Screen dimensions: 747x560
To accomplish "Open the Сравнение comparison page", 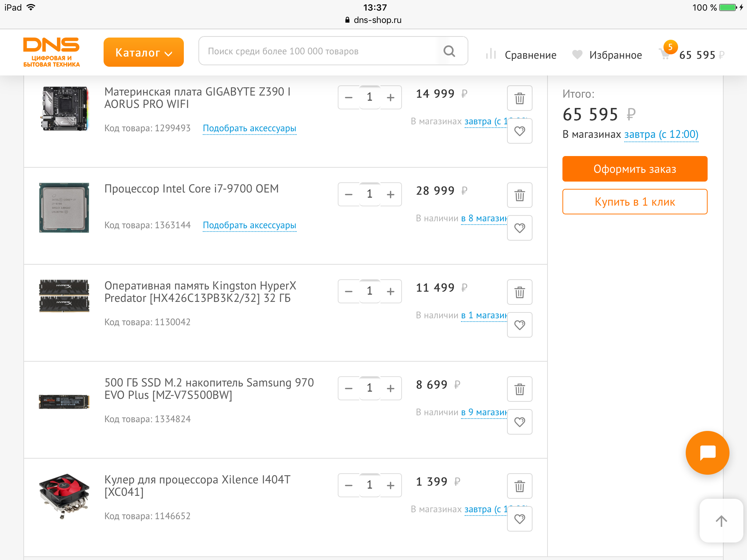I will point(522,55).
